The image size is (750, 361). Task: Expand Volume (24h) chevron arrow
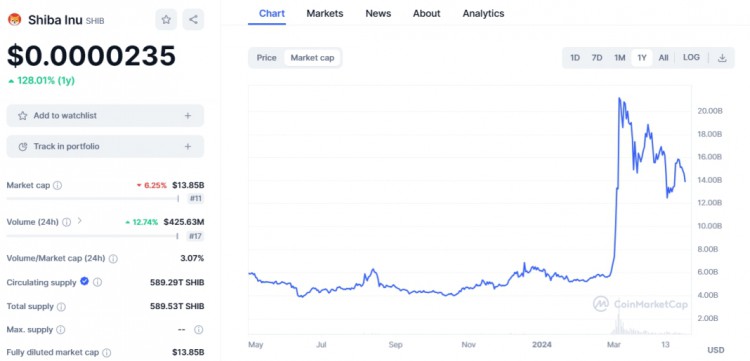(80, 221)
